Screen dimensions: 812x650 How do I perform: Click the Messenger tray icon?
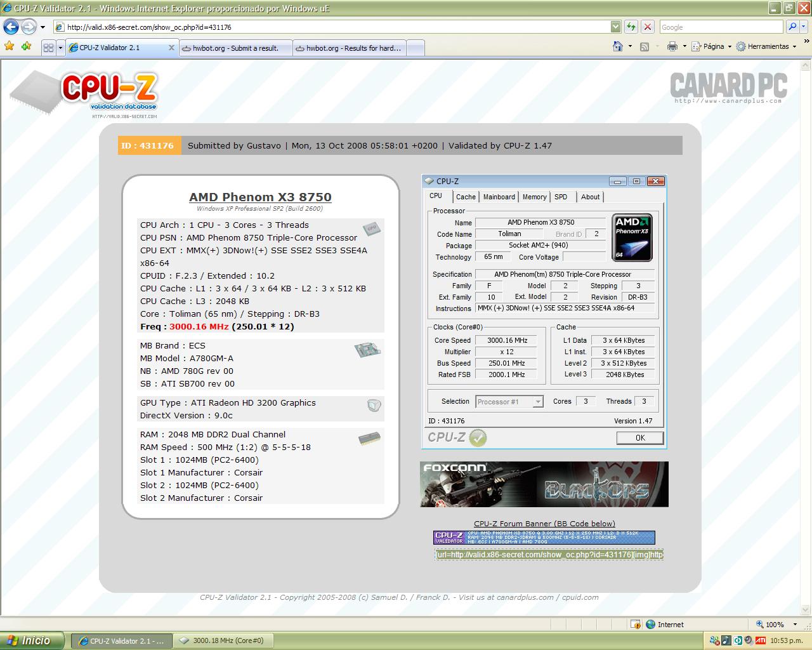coord(715,640)
